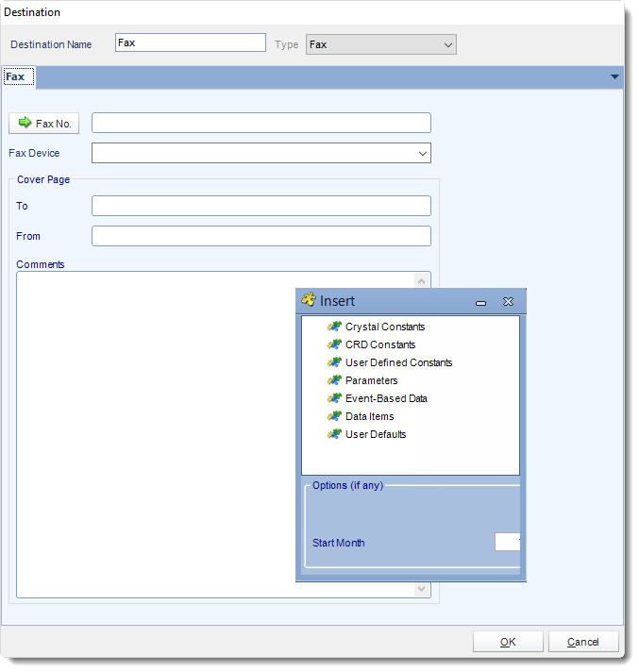Select Parameters in the Insert list
The width and height of the screenshot is (639, 672).
[x=371, y=380]
